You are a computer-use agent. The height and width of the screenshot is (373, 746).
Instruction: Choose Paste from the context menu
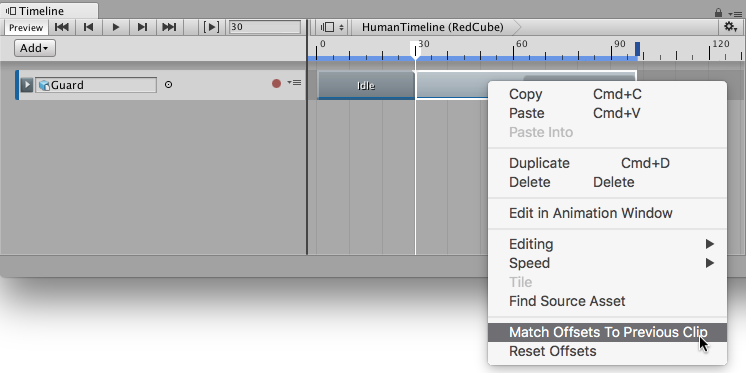click(608, 113)
